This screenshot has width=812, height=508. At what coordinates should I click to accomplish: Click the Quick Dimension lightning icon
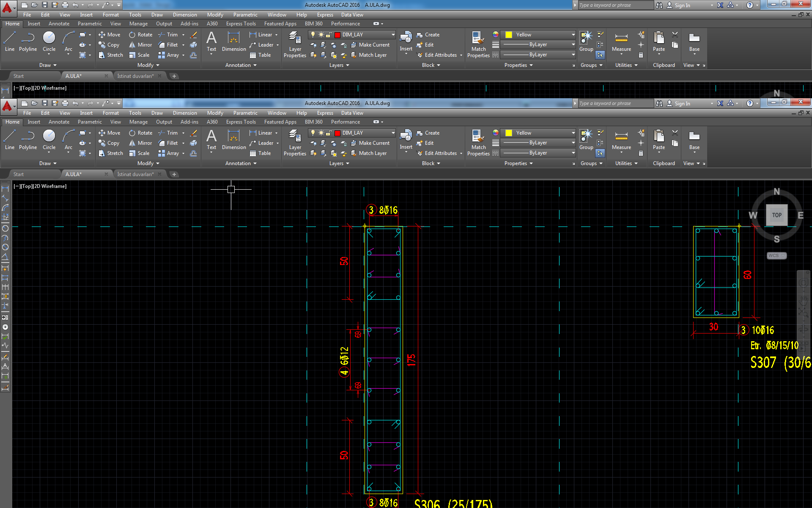[x=5, y=268]
